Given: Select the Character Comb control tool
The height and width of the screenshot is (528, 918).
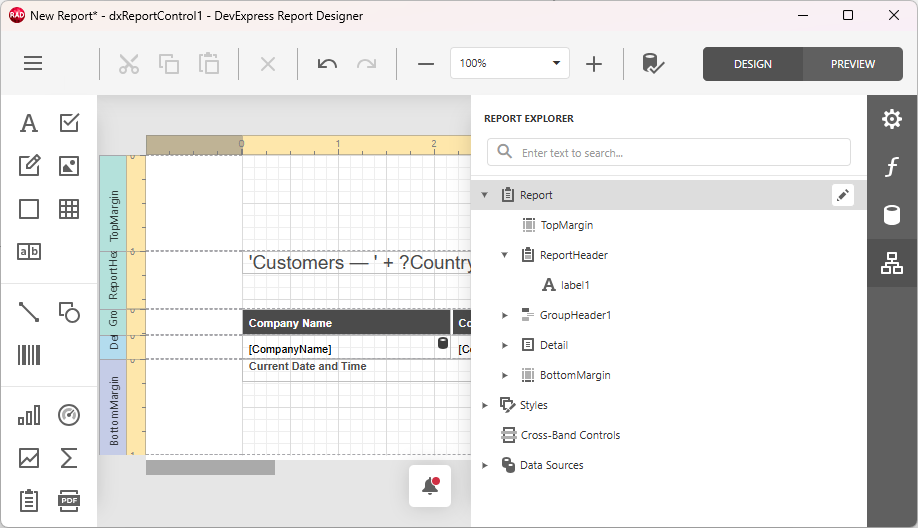Looking at the screenshot, I should 29,252.
